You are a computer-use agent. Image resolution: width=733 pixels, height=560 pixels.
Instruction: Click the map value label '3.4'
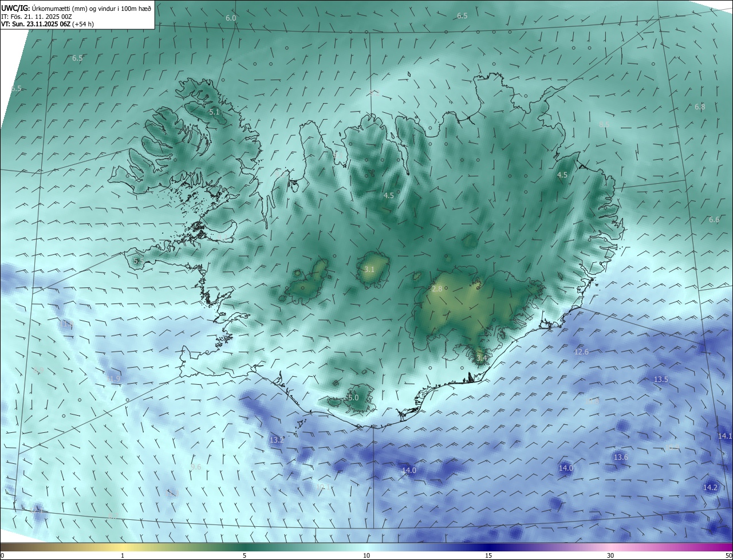tap(482, 358)
